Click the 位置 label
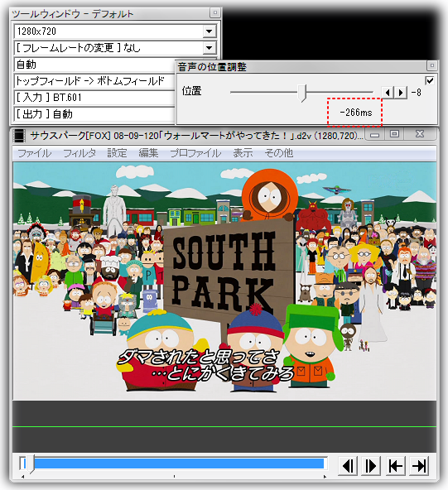Viewport: 448px width, 490px height. pos(191,91)
